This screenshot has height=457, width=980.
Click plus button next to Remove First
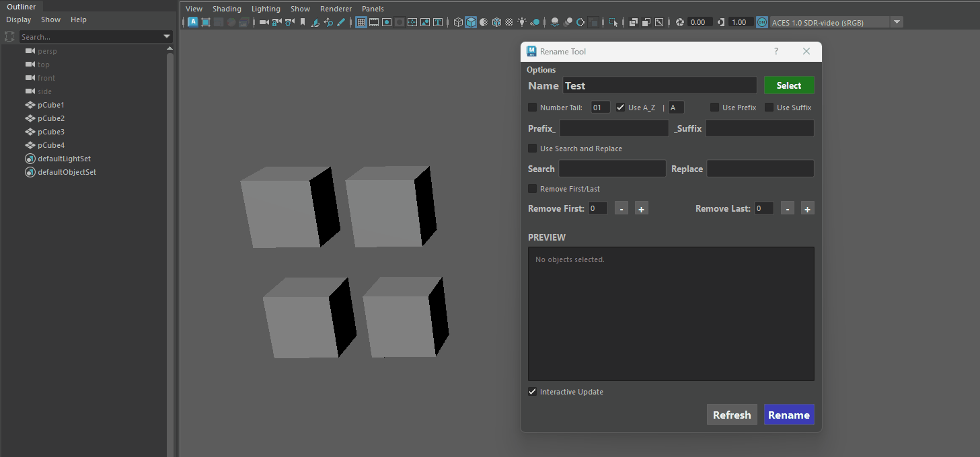click(642, 209)
